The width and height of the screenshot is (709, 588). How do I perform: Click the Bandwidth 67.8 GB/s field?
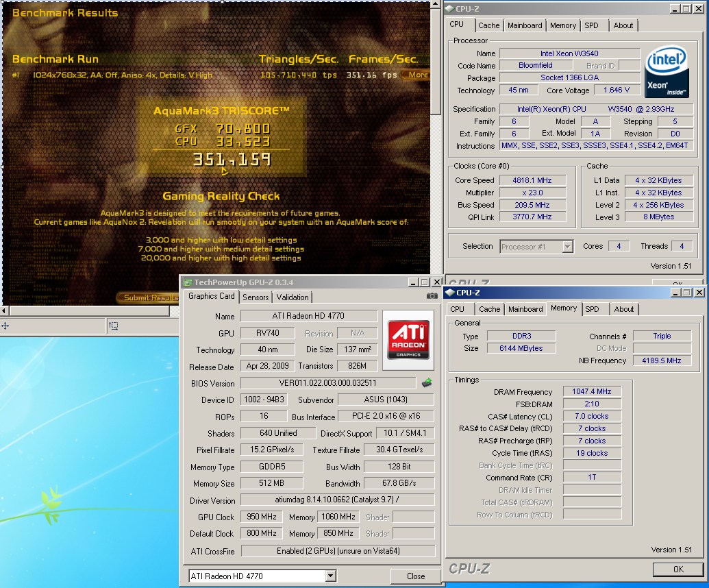399,483
